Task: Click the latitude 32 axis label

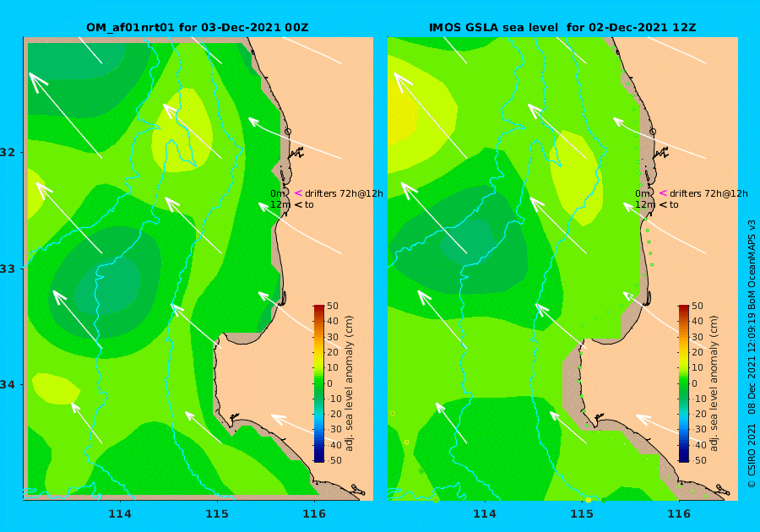Action: coord(8,152)
